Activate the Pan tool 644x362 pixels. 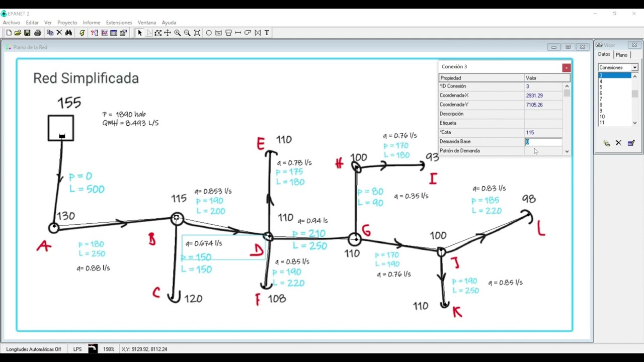click(168, 33)
